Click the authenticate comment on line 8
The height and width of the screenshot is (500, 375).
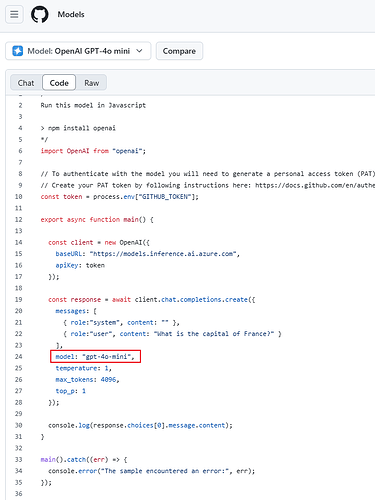point(208,174)
